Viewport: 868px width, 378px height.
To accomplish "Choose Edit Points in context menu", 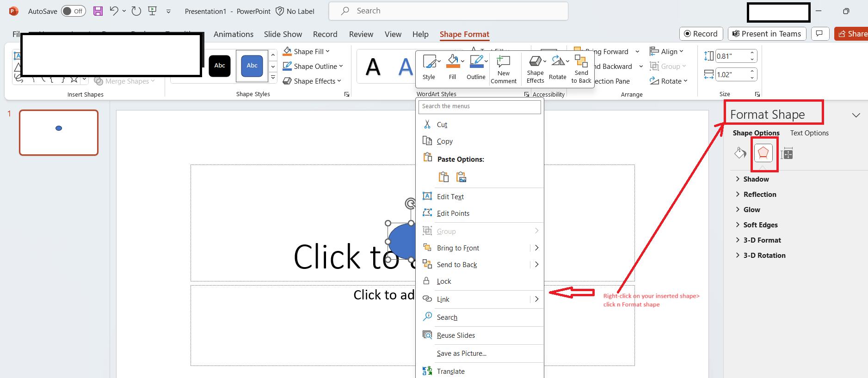I will coord(480,213).
